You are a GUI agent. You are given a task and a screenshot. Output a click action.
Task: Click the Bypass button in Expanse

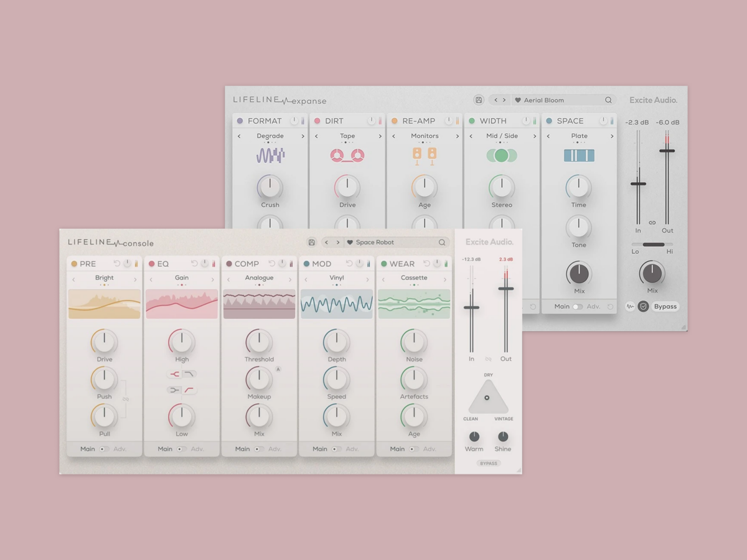click(x=665, y=307)
